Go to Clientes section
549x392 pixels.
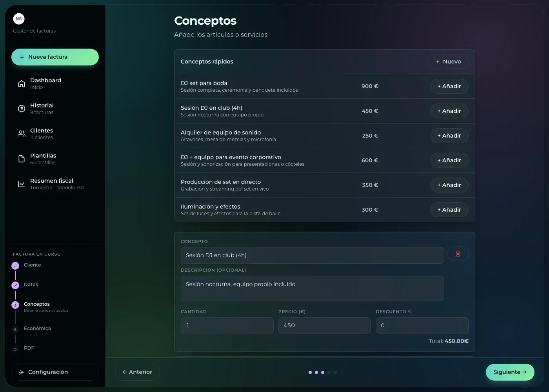point(55,134)
